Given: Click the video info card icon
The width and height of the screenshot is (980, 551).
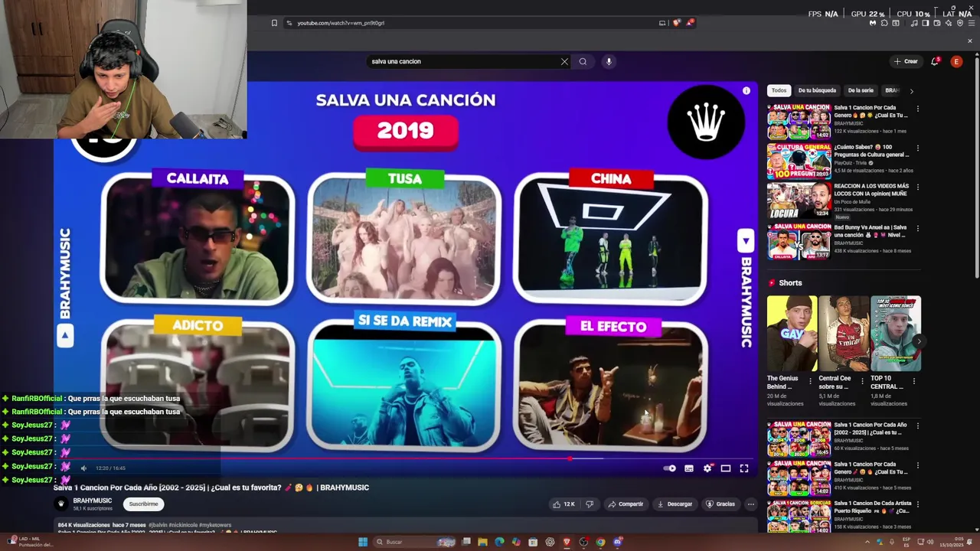Looking at the screenshot, I should pyautogui.click(x=746, y=91).
